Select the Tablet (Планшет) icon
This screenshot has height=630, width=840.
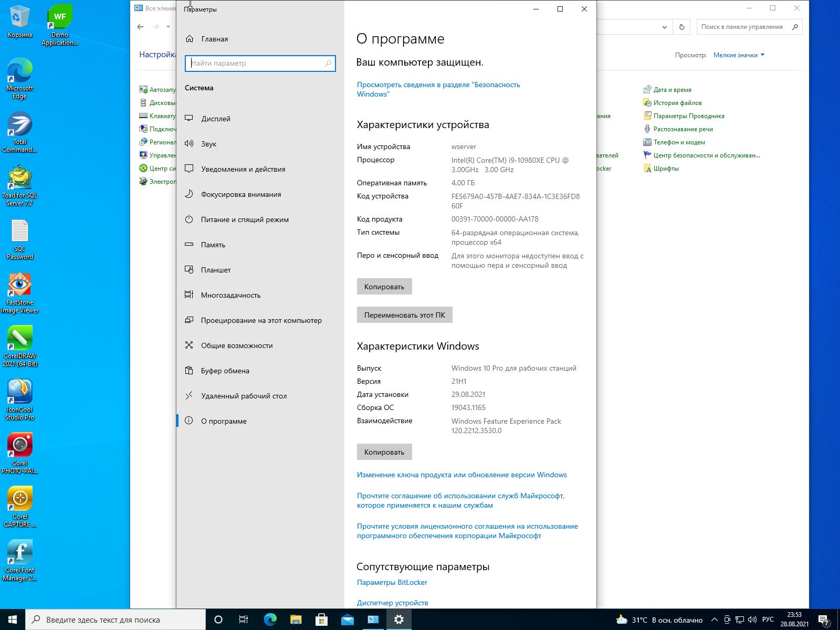click(189, 270)
